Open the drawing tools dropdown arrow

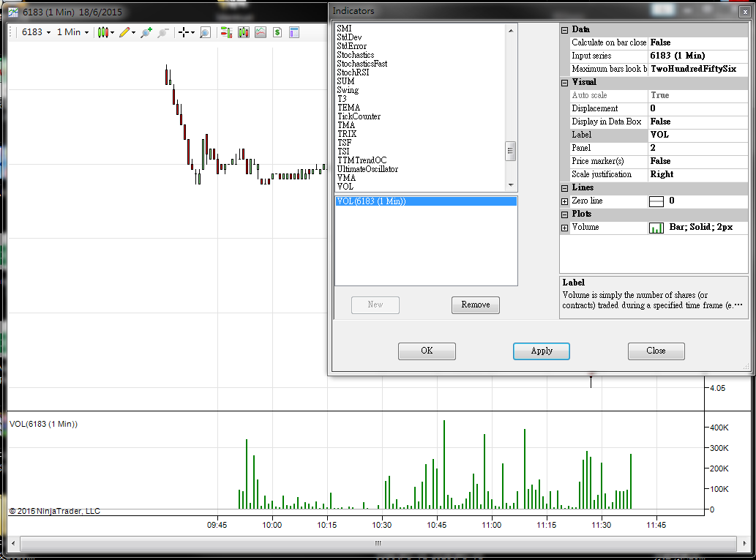click(x=133, y=33)
